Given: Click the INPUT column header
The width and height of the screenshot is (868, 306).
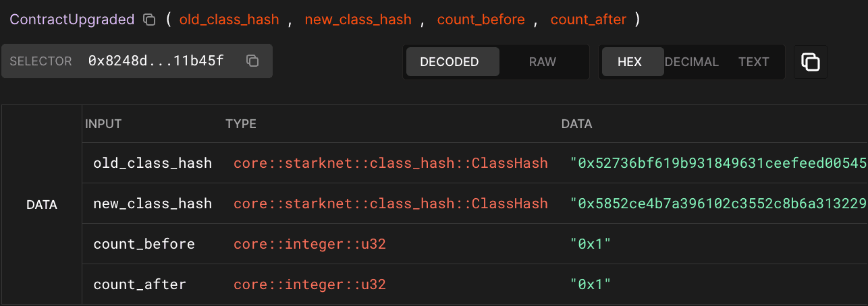Looking at the screenshot, I should pyautogui.click(x=103, y=124).
